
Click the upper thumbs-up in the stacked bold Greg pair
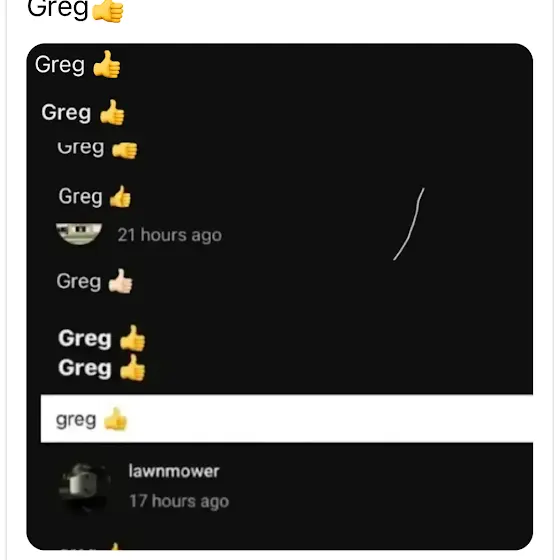click(x=132, y=338)
